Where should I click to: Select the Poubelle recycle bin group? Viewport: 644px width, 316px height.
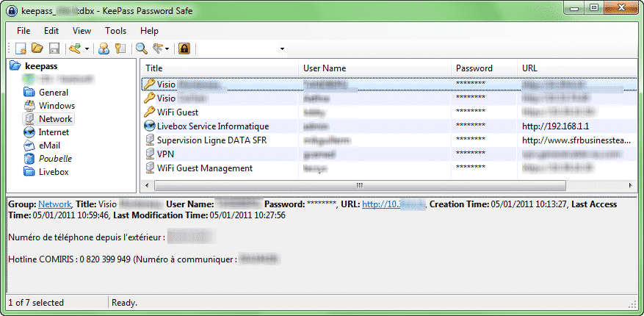click(55, 158)
